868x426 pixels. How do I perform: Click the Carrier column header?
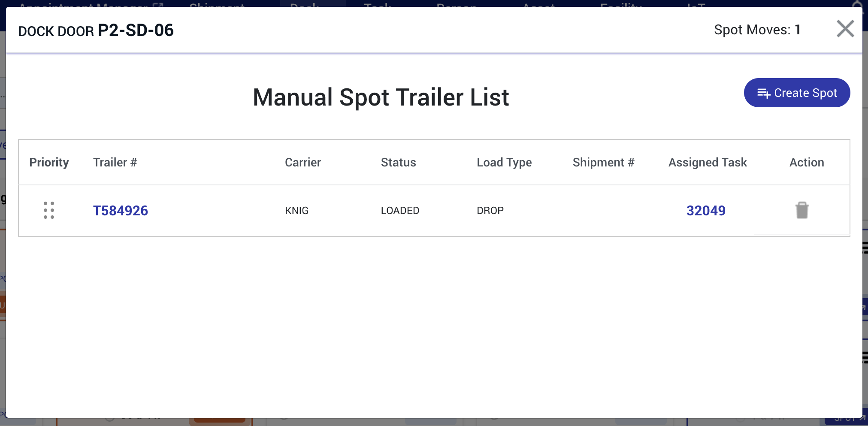click(303, 162)
